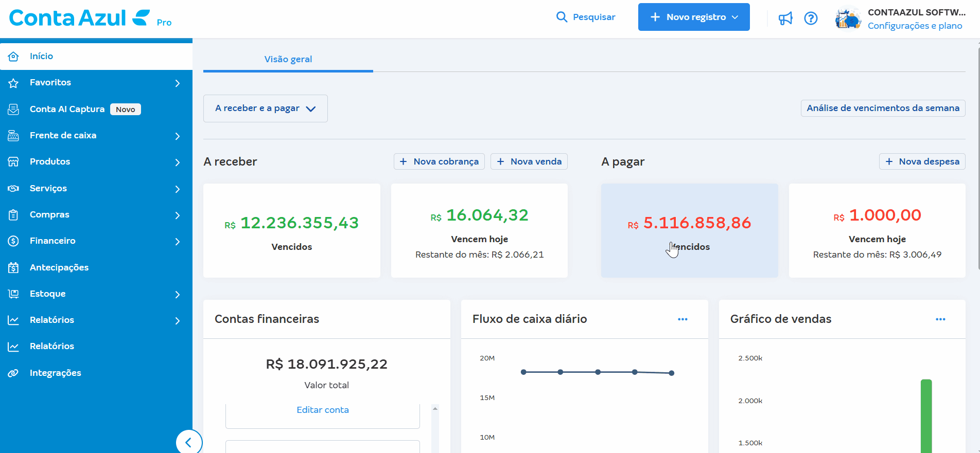The width and height of the screenshot is (980, 453).
Task: Click the Serviços handshake icon
Action: [13, 188]
